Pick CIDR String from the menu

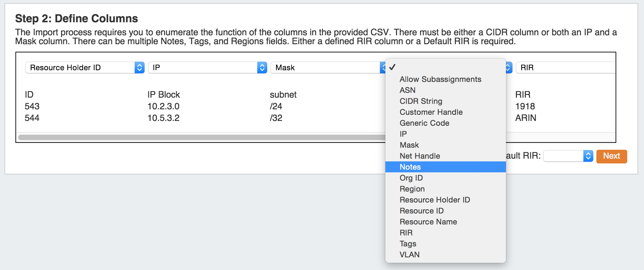[x=421, y=101]
